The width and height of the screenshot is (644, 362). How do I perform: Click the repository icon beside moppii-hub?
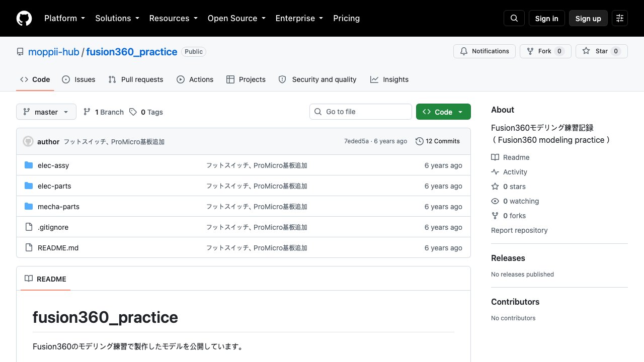20,52
